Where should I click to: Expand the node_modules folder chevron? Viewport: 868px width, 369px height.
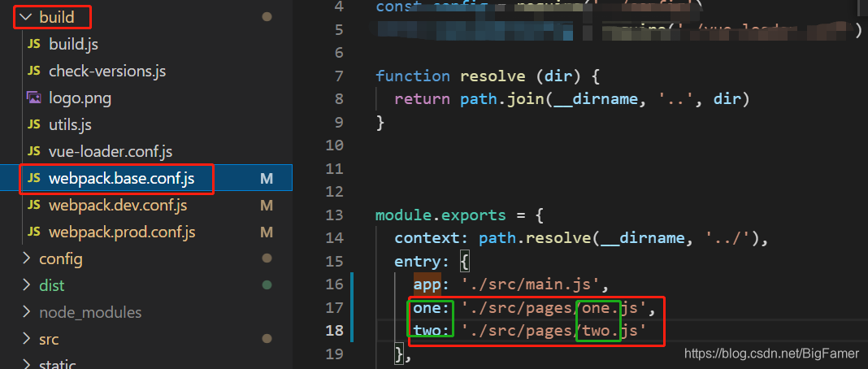click(x=25, y=312)
